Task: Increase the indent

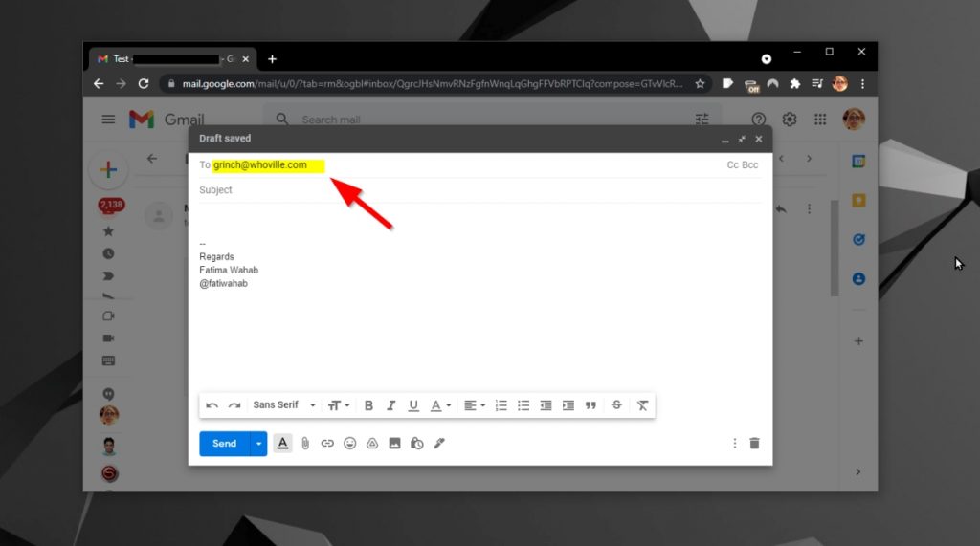Action: point(568,405)
